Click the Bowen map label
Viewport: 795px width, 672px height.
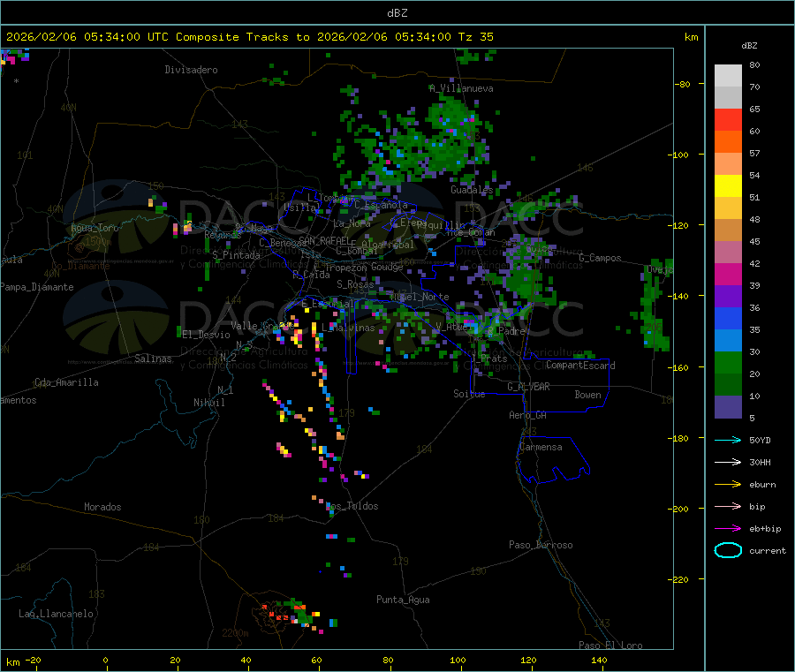[x=587, y=395]
